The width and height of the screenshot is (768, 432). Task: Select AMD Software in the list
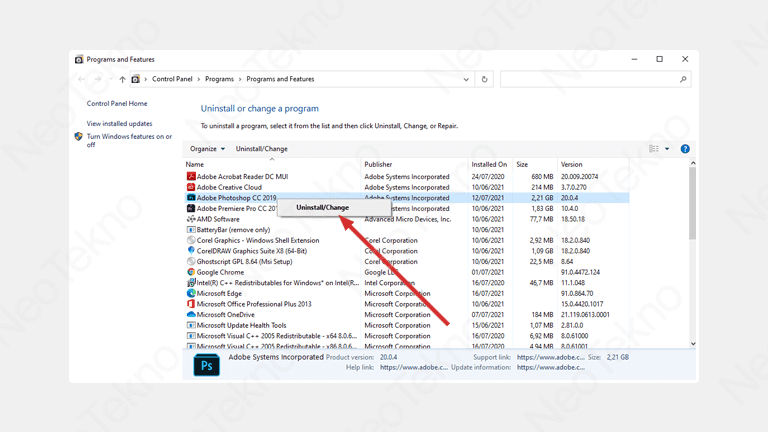[218, 219]
